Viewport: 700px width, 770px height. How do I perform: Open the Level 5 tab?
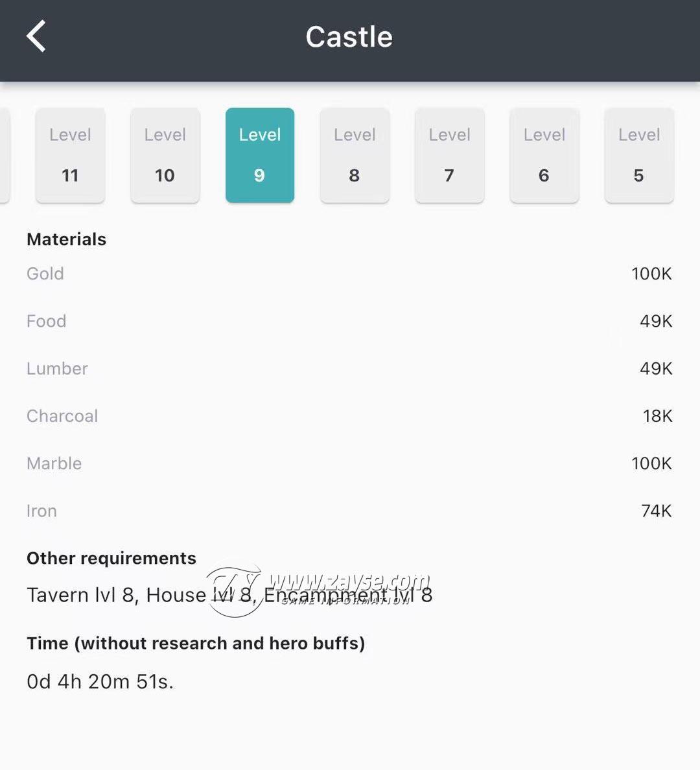click(639, 155)
